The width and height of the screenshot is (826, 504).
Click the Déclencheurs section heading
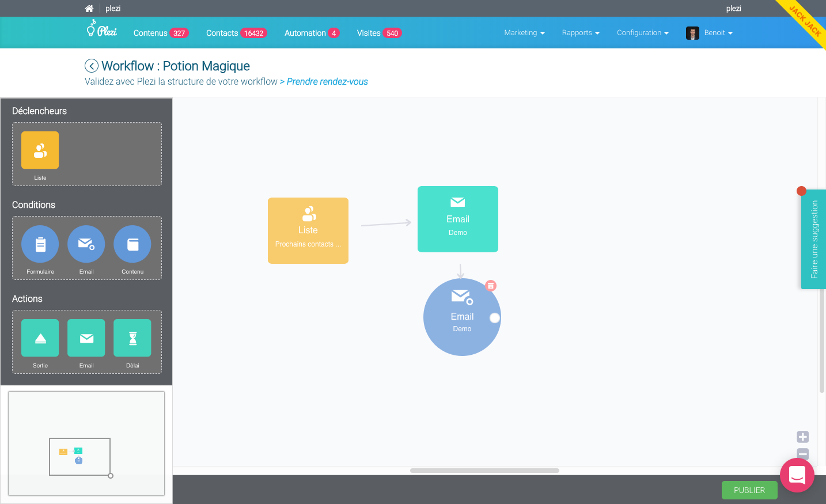(x=39, y=111)
